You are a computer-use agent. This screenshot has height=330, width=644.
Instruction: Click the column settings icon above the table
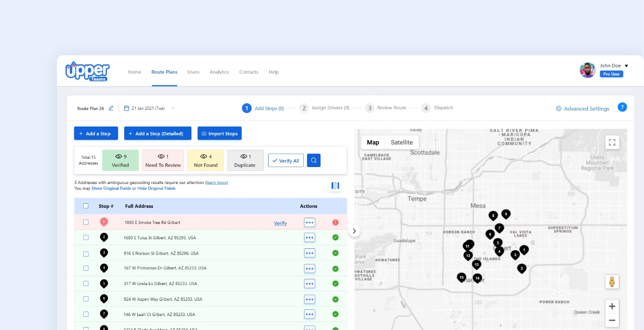pyautogui.click(x=335, y=186)
